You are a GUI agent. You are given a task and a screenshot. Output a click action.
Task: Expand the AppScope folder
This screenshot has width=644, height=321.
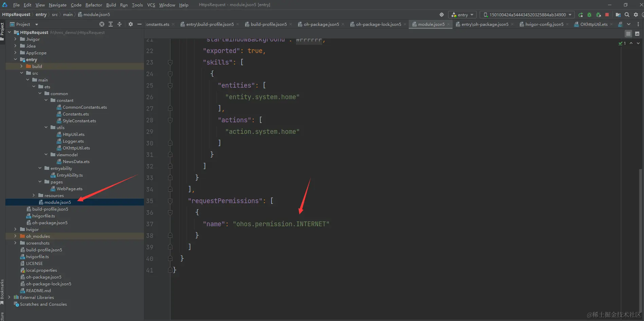[15, 53]
